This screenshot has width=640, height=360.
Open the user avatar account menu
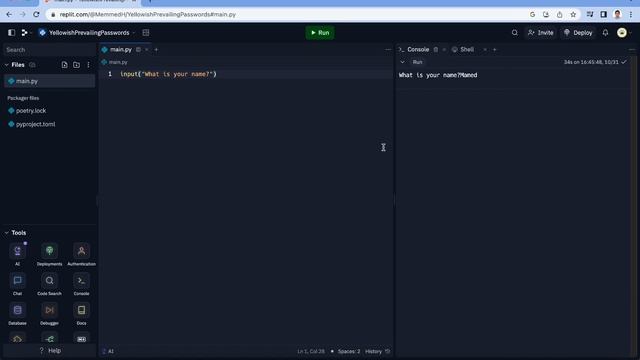coord(622,33)
